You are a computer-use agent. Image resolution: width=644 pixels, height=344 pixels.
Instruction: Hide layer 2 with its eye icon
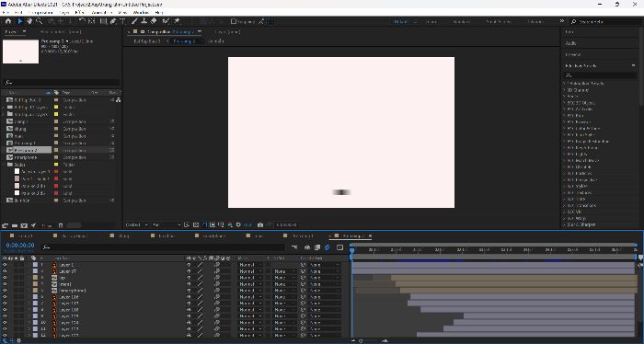click(5, 271)
